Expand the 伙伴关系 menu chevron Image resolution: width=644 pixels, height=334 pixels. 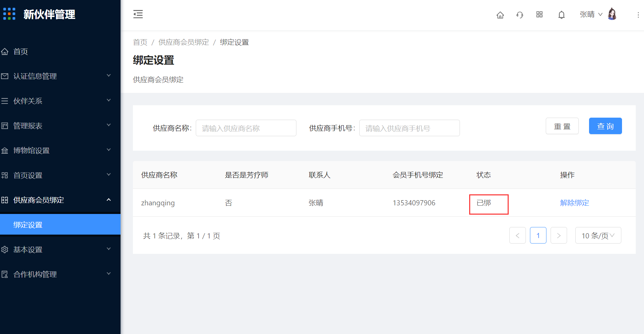coord(109,100)
